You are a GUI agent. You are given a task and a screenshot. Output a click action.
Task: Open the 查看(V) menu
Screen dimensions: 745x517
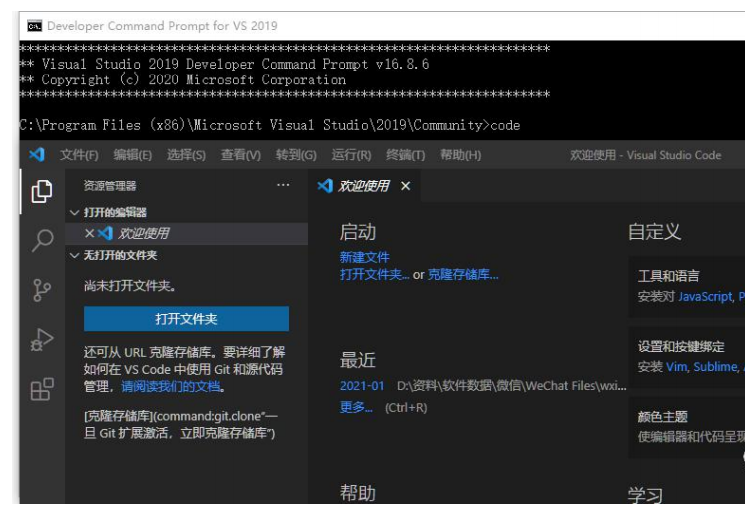241,155
